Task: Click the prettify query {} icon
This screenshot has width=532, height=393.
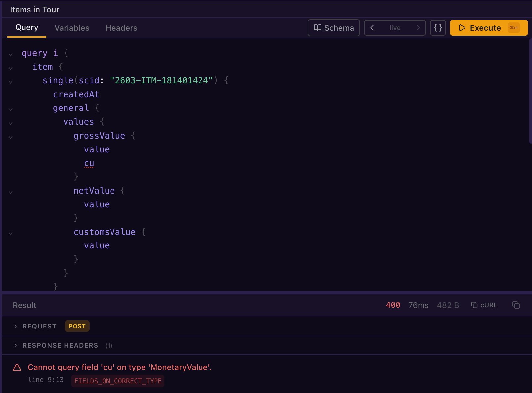Action: 438,28
